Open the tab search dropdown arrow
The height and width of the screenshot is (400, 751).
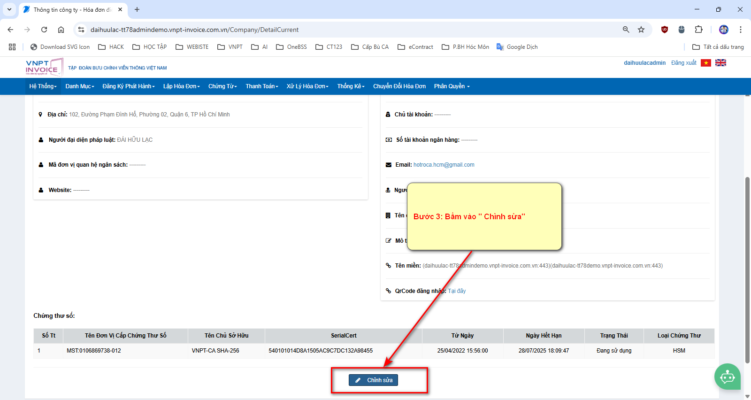pyautogui.click(x=9, y=10)
